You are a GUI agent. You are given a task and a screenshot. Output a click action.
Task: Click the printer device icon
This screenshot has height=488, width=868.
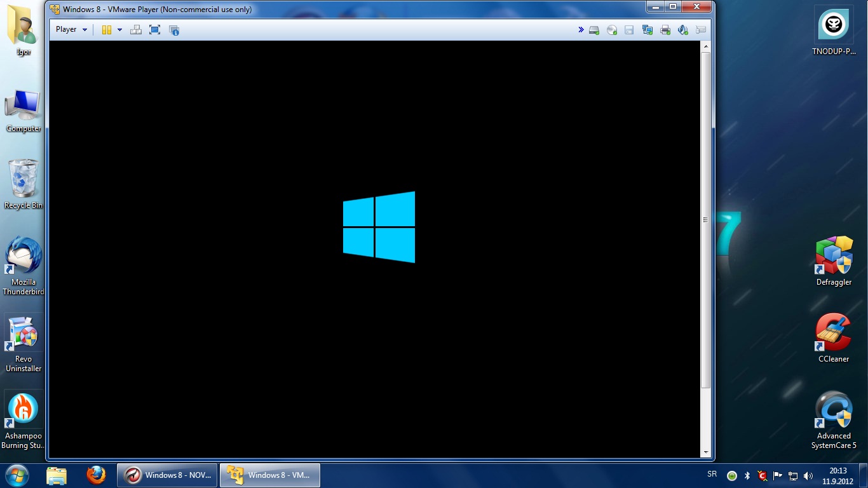click(665, 30)
